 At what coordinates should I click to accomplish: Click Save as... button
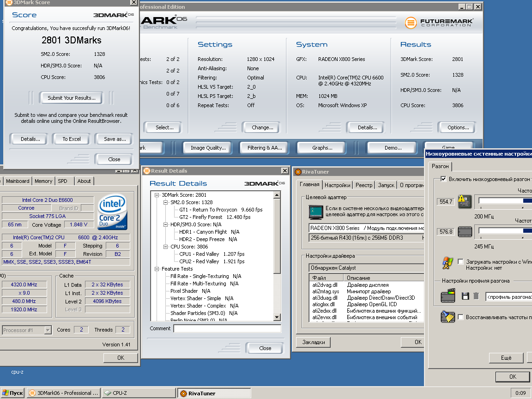click(x=115, y=139)
